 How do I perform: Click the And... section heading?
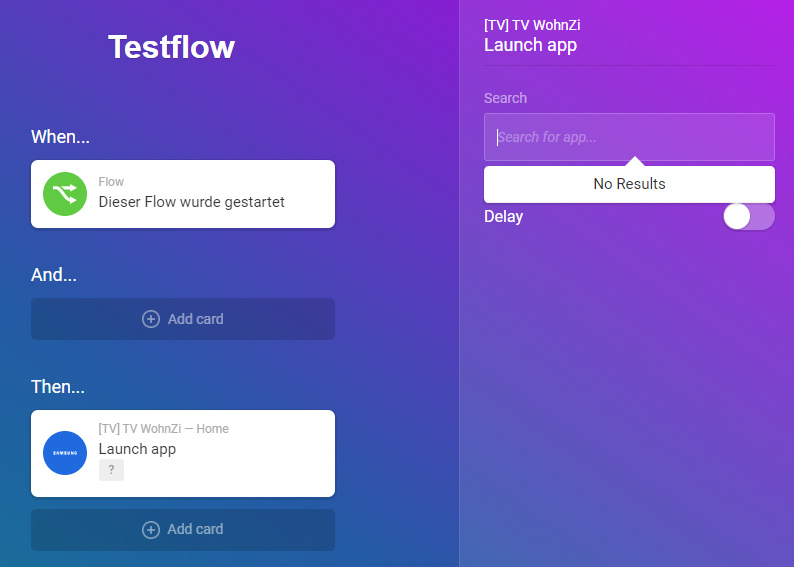coord(54,275)
